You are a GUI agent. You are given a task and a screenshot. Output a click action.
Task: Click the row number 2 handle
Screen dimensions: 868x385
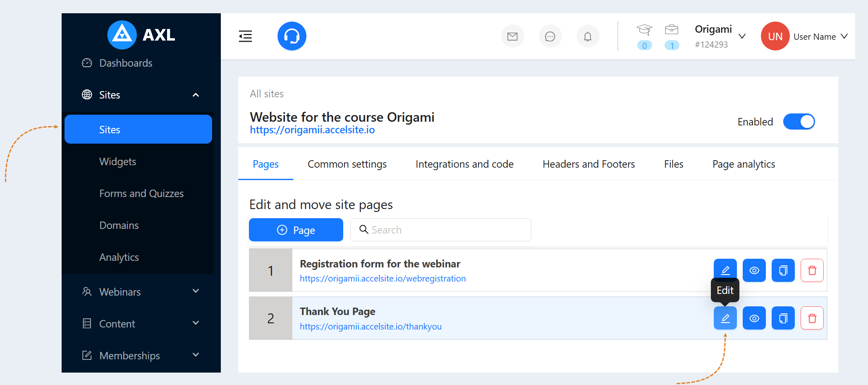270,318
